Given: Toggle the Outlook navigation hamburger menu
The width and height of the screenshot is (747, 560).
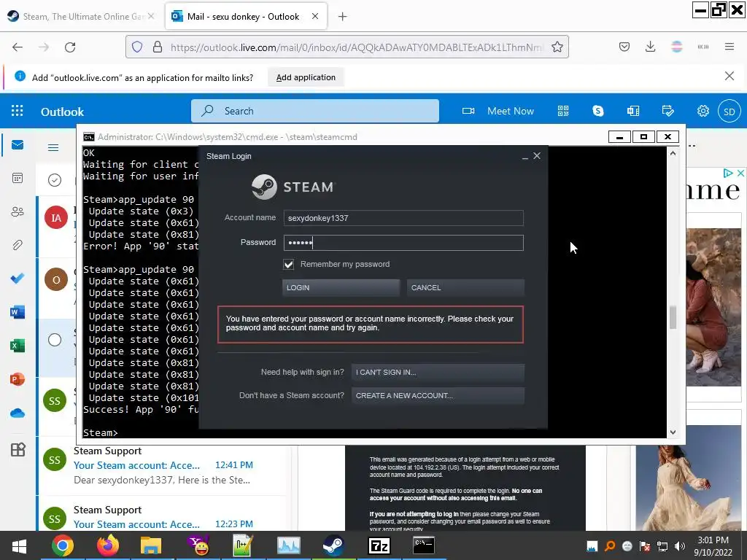Looking at the screenshot, I should point(53,147).
